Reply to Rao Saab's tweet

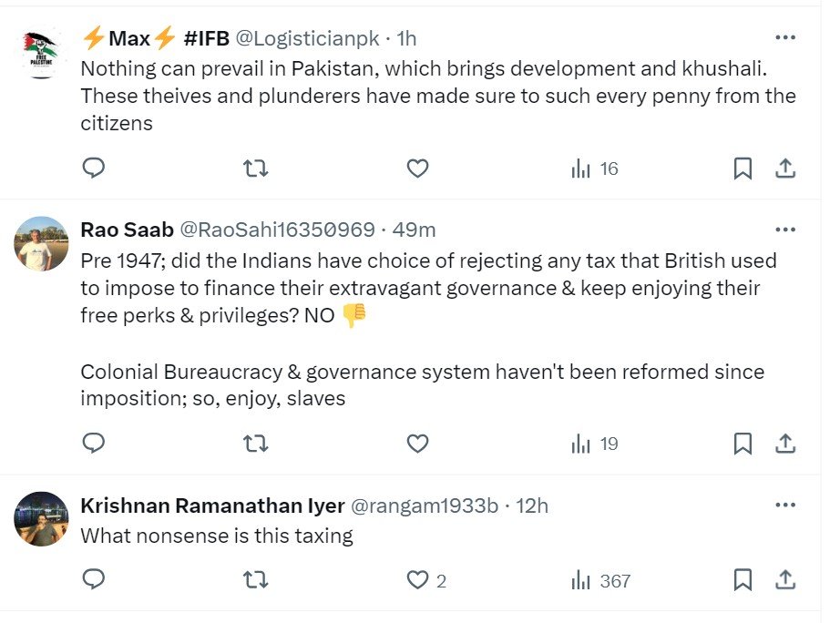[x=94, y=444]
